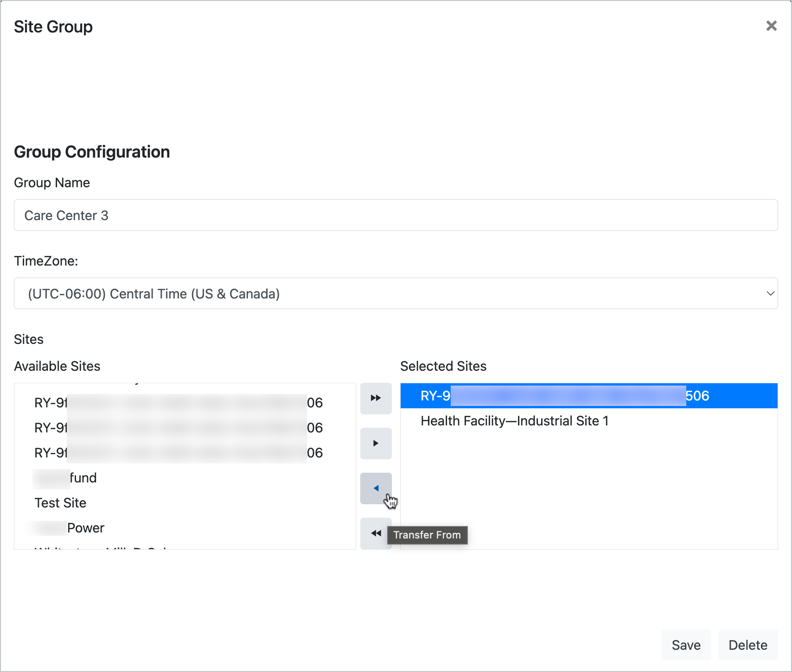The width and height of the screenshot is (792, 672).
Task: Click the Group Name text field
Action: coord(396,215)
